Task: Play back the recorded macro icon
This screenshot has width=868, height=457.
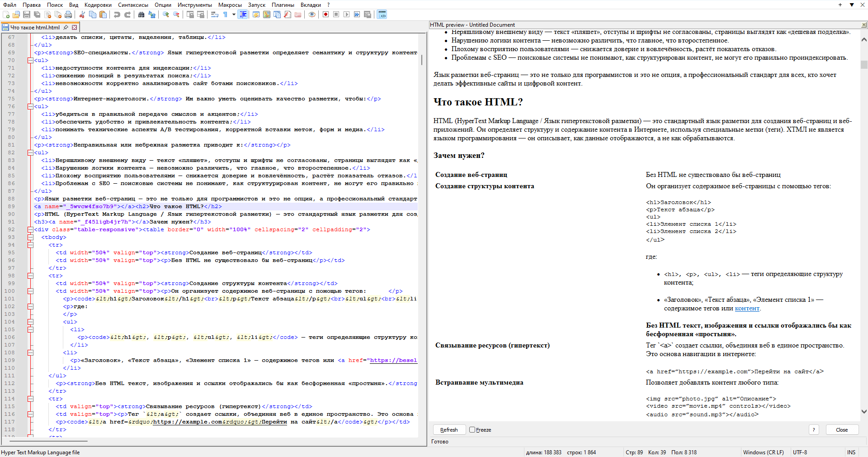Action: (x=346, y=14)
